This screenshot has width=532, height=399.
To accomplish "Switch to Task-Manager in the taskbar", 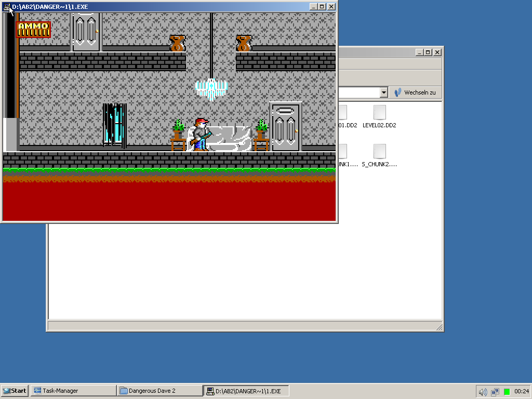I will tap(73, 391).
